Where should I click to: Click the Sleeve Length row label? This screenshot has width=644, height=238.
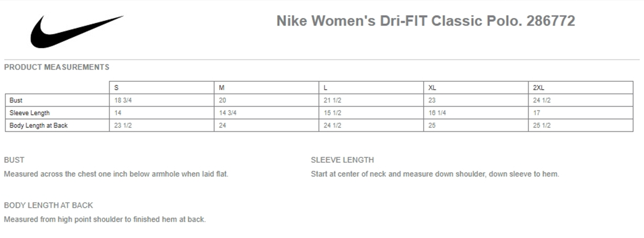pos(57,113)
